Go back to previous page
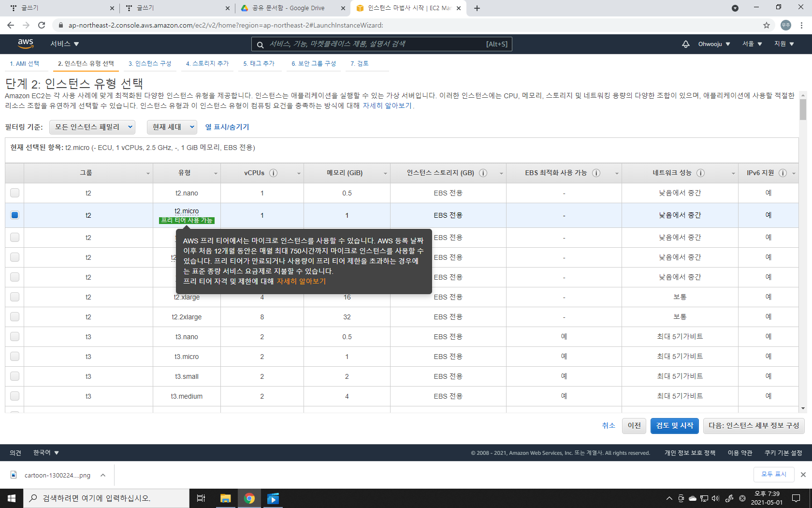812x508 pixels. tap(11, 25)
